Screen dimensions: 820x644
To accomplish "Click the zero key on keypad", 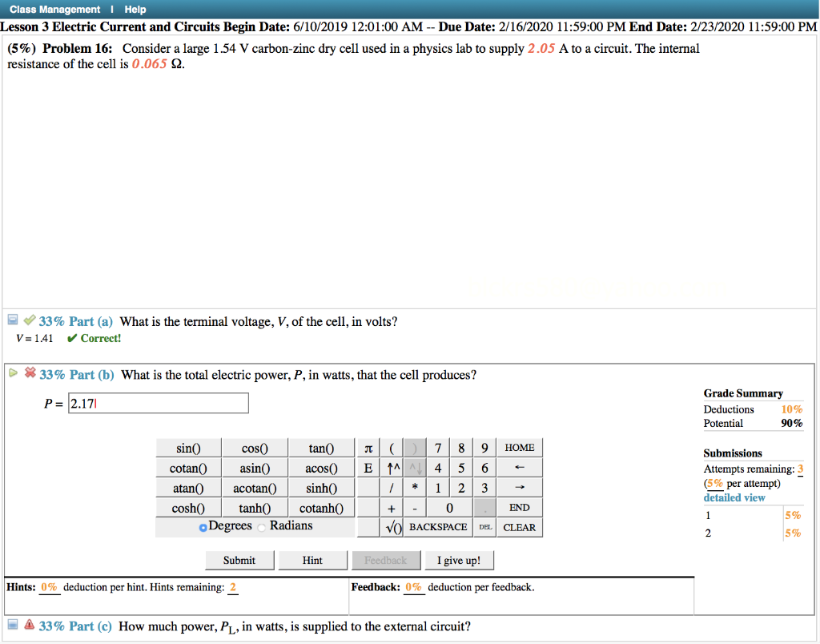I will click(x=449, y=507).
